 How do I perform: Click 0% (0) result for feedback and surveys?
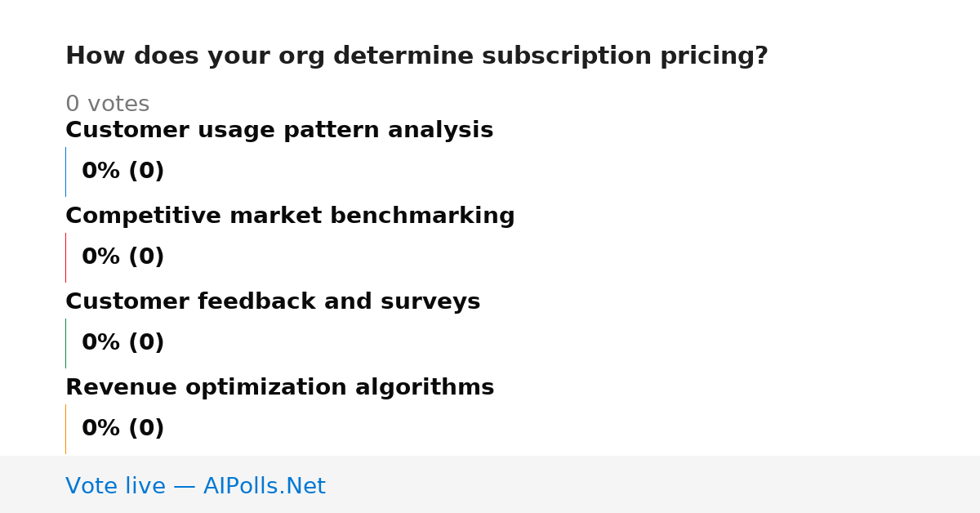click(x=122, y=343)
